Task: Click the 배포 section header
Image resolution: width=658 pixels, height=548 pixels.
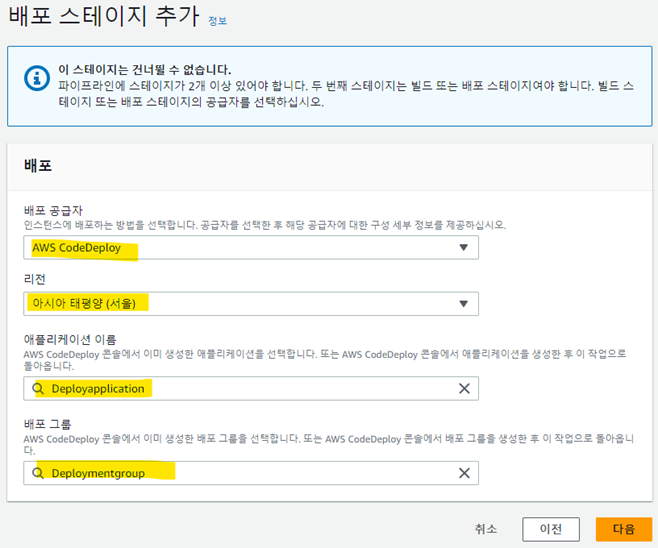Action: coord(38,166)
